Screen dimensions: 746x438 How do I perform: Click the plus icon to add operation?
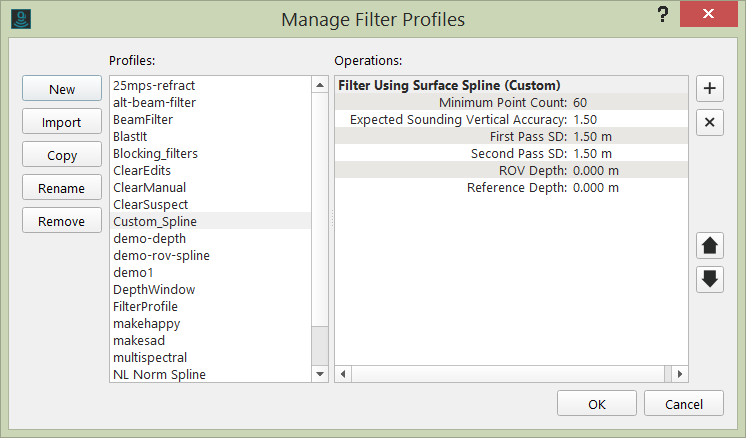(710, 88)
